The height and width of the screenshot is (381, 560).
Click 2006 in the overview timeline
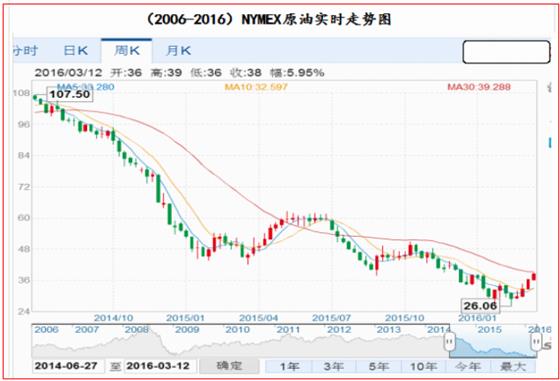point(46,329)
